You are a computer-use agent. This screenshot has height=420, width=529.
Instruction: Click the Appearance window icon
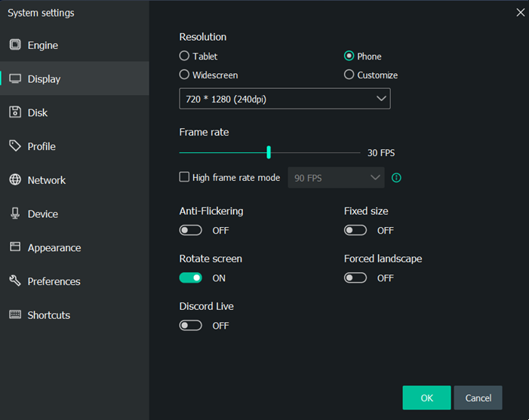(x=15, y=247)
